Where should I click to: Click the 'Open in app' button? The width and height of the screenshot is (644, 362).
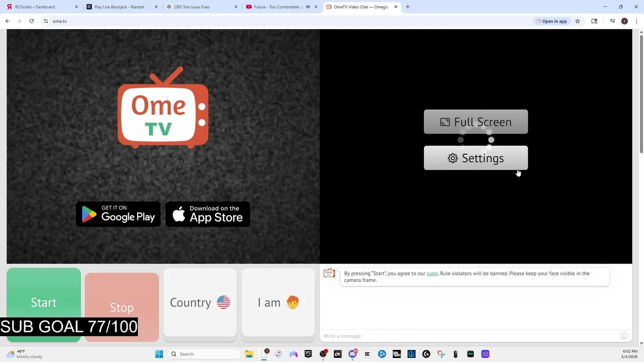(x=551, y=21)
